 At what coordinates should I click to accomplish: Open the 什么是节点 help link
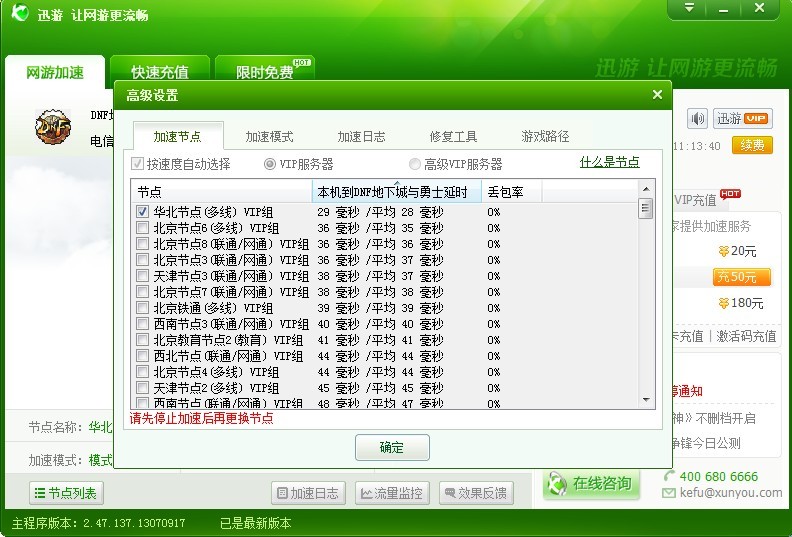pos(610,162)
